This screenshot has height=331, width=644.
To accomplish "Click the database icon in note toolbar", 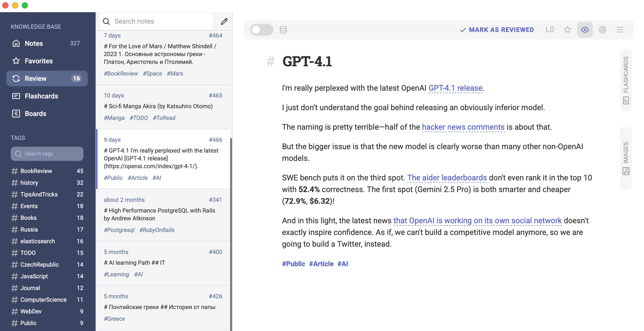I will pos(283,30).
